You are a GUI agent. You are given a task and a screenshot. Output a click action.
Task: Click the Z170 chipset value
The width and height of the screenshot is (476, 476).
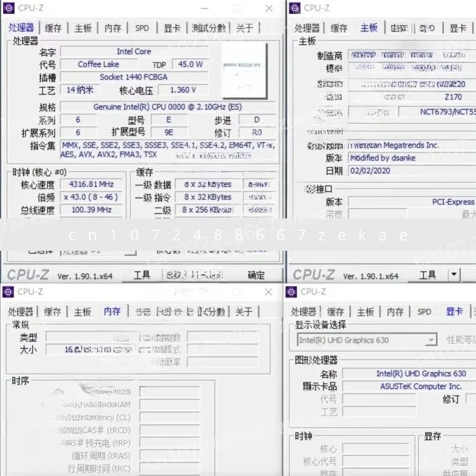click(x=453, y=97)
